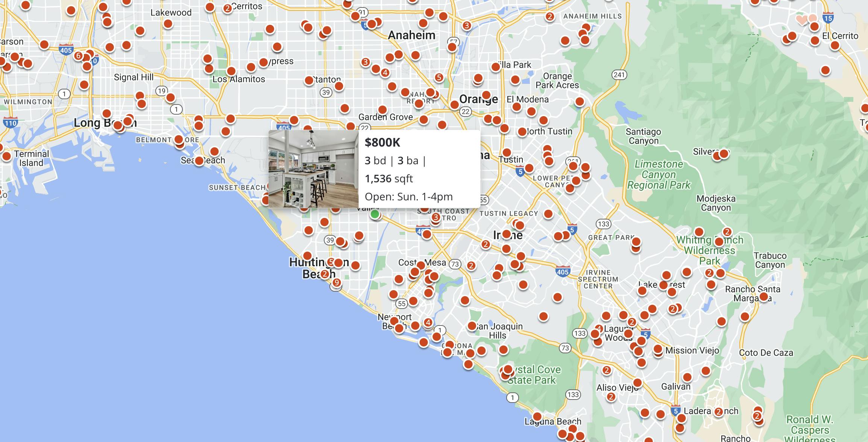The height and width of the screenshot is (442, 868).
Task: Select the listing marker left of El Cerrito label
Action: [815, 40]
